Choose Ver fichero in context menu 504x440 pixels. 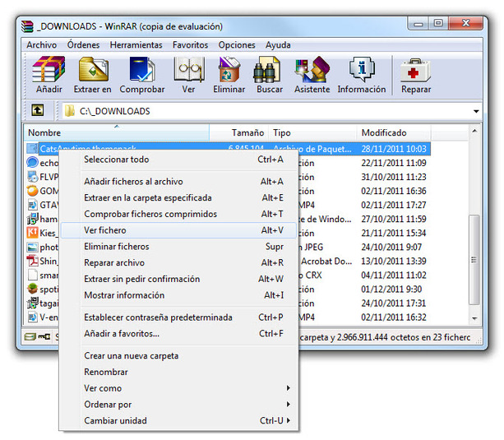(x=104, y=230)
